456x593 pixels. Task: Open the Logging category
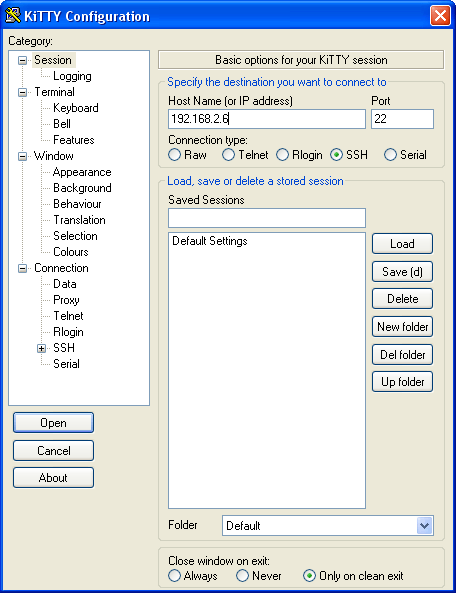(x=72, y=76)
